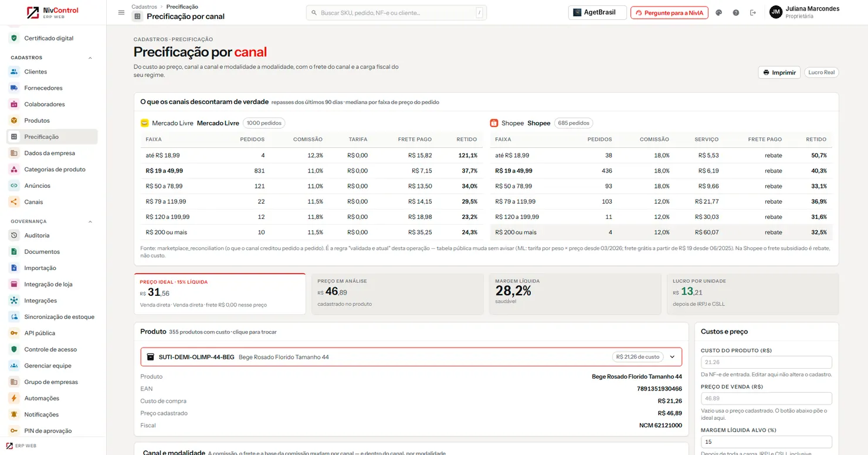Click the Auditoria history icon

pos(14,235)
